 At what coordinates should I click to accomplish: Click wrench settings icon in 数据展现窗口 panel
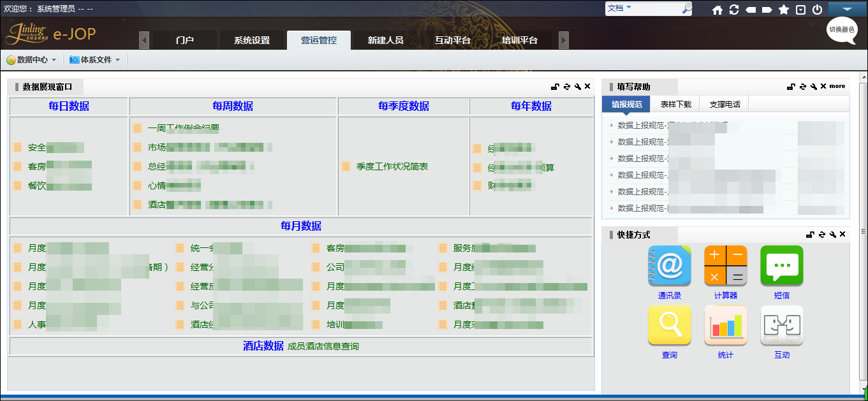(x=577, y=87)
